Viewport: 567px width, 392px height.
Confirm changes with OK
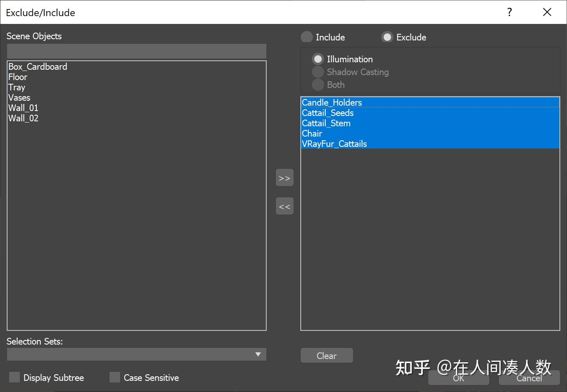pos(458,378)
